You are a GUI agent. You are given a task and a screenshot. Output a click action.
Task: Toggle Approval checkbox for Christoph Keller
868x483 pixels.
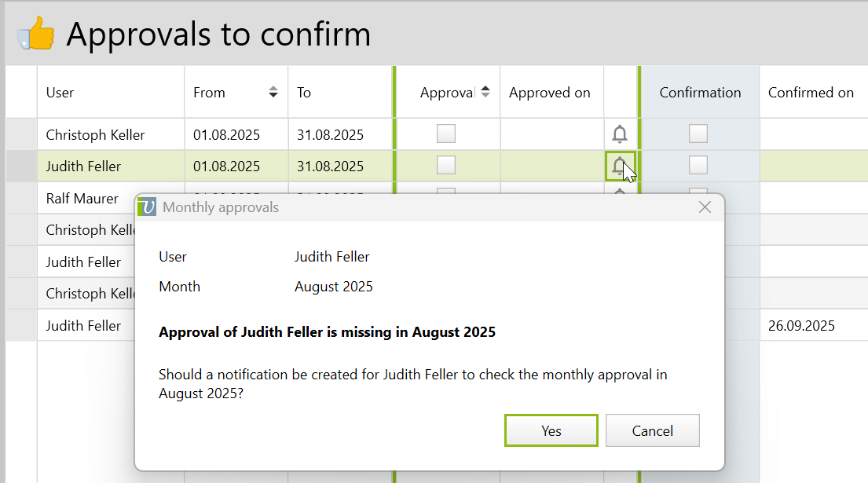point(446,134)
